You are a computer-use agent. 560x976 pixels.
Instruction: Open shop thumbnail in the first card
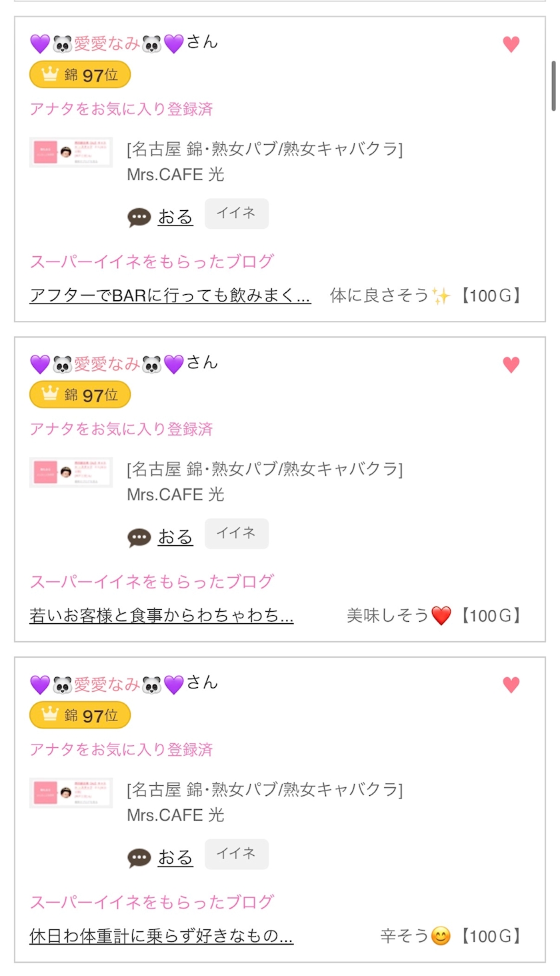[71, 152]
